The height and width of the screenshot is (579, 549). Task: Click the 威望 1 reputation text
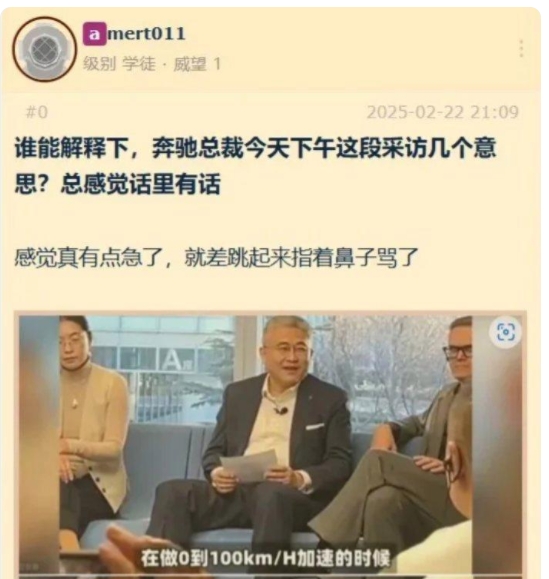pos(198,64)
